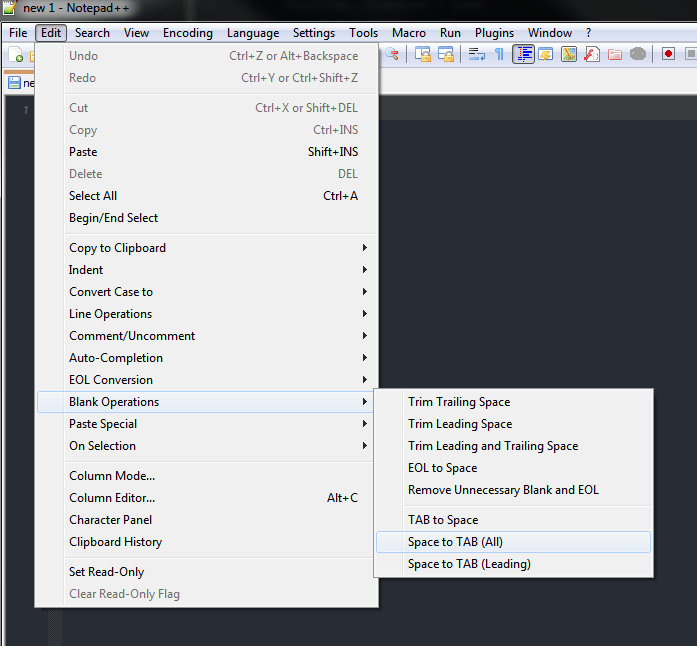
Task: Open the Function List icon
Action: coord(592,54)
